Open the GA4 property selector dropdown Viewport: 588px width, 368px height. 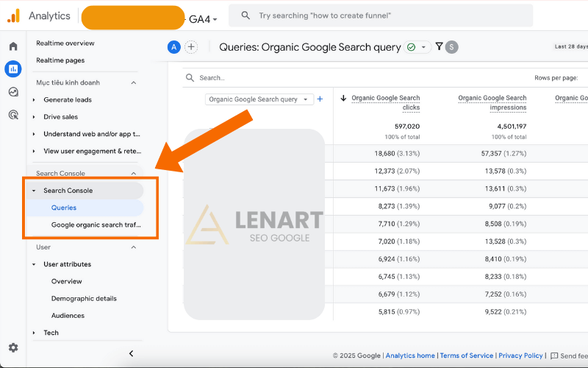click(x=203, y=19)
